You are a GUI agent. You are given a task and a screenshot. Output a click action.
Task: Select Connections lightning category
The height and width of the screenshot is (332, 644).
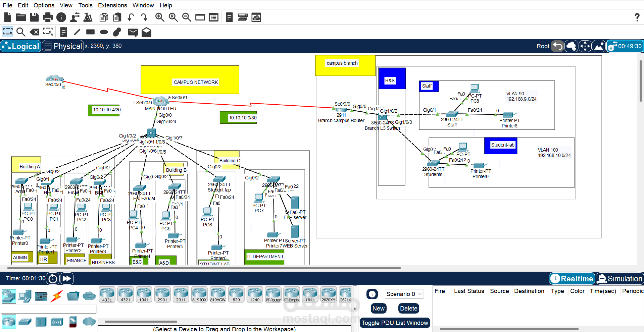pos(57,296)
